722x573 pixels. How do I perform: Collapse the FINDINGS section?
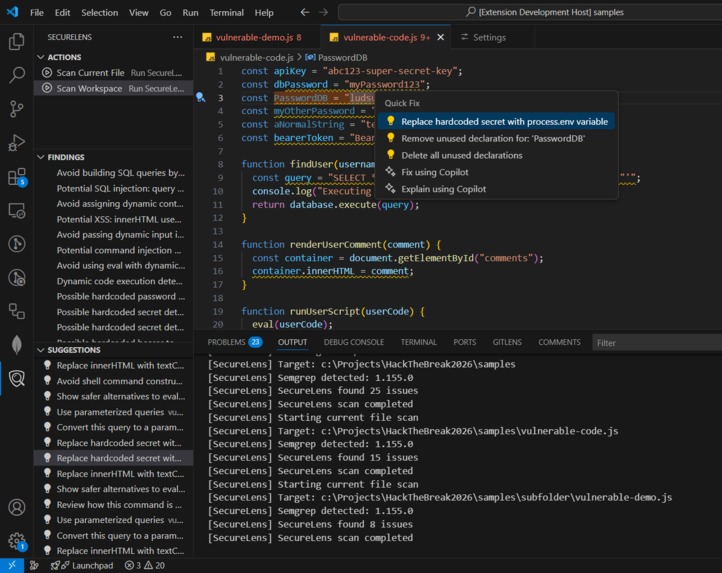coord(113,157)
